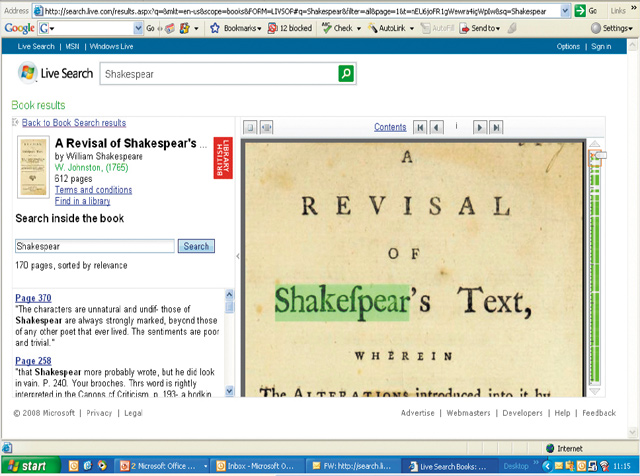This screenshot has height=476, width=640.
Task: Open the Microsoft Office taskbar group dropdown
Action: point(205,466)
